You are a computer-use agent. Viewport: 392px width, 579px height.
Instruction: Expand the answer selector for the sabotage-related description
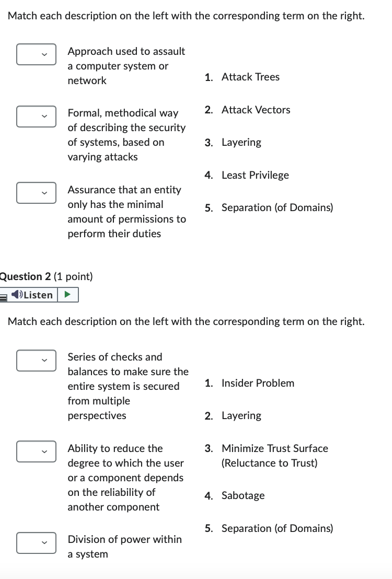[x=36, y=361]
